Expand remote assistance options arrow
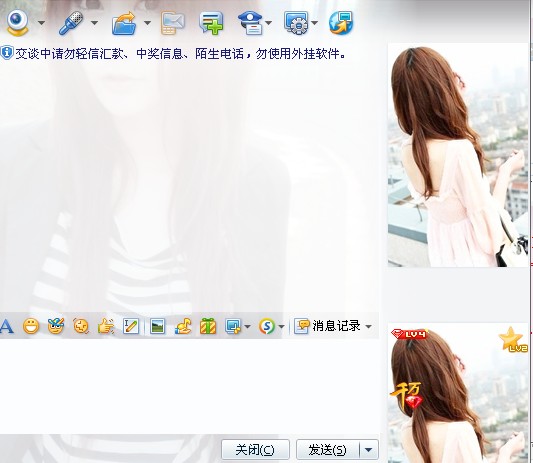Screen dimensions: 533x463 coord(314,23)
